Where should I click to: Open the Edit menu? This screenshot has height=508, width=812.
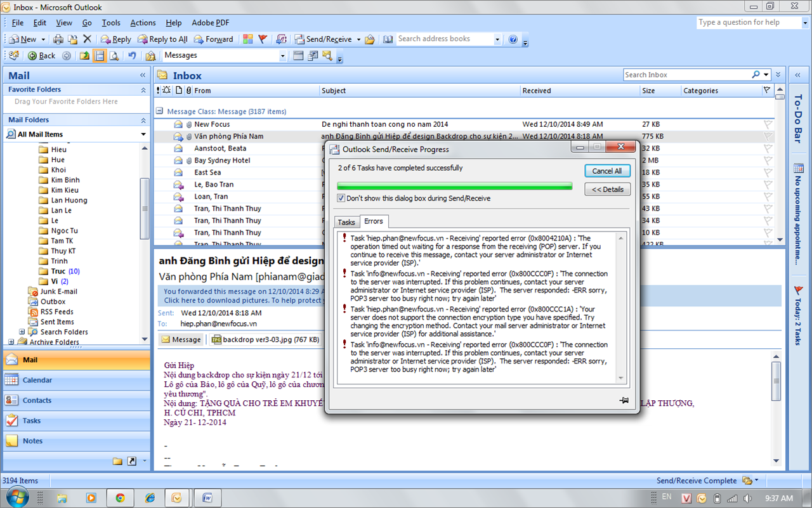coord(40,23)
